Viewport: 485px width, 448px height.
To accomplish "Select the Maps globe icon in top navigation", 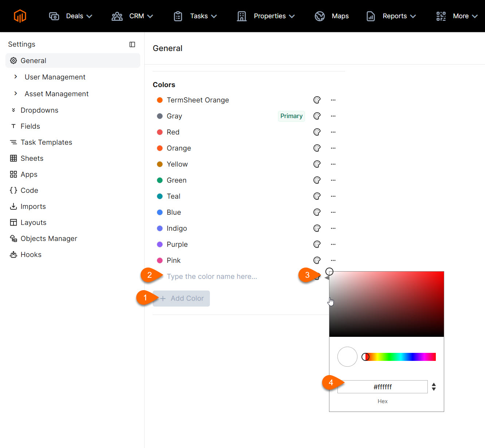I will click(x=319, y=16).
